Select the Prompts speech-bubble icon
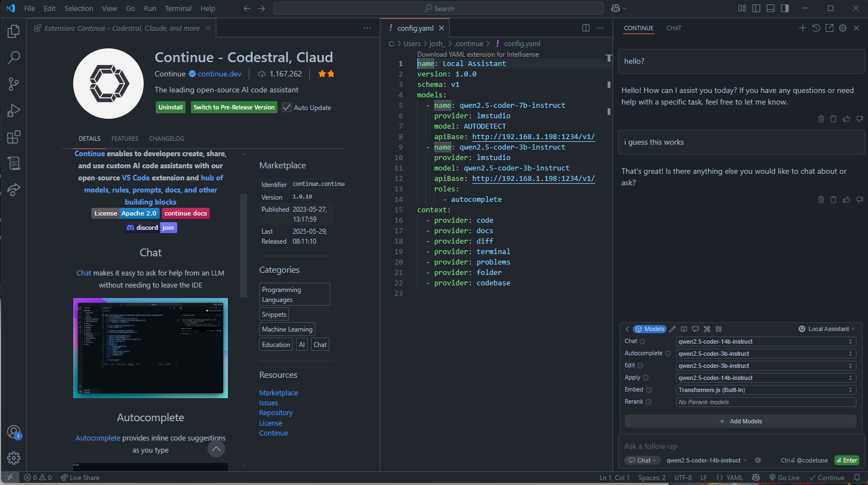 click(695, 329)
